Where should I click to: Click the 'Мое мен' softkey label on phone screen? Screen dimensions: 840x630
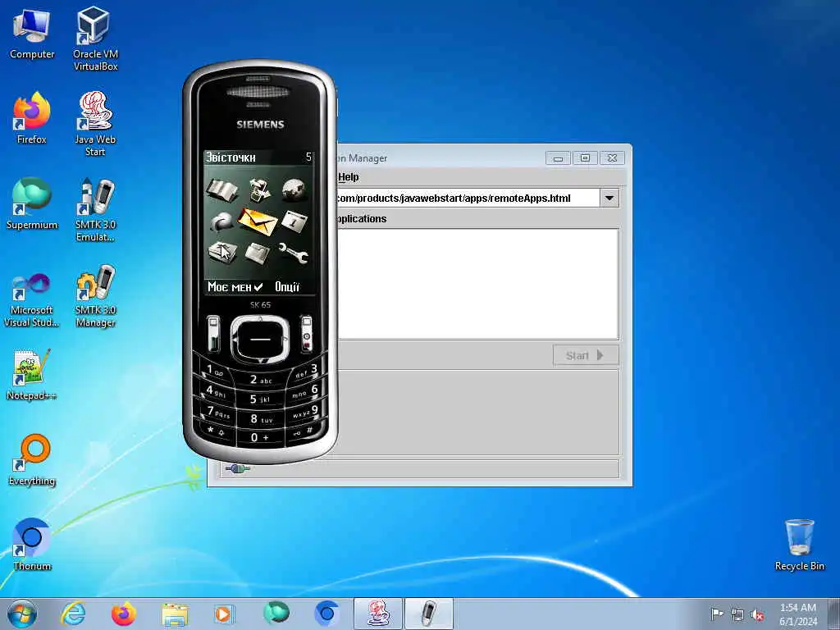(x=235, y=287)
